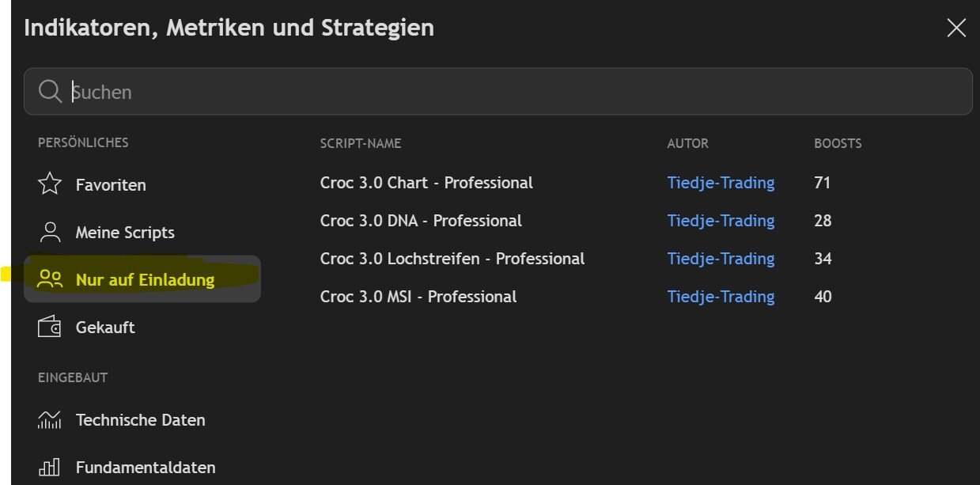The width and height of the screenshot is (980, 485).
Task: Click the Gekauft wallet icon
Action: tap(50, 327)
